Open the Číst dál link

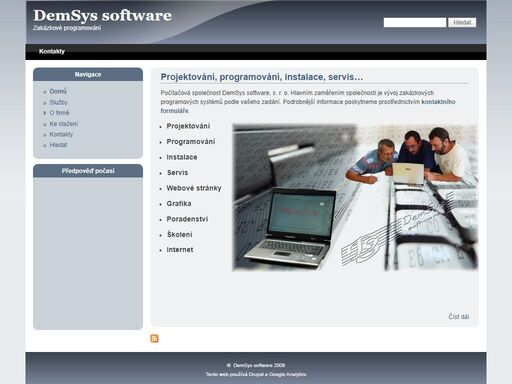coord(459,317)
